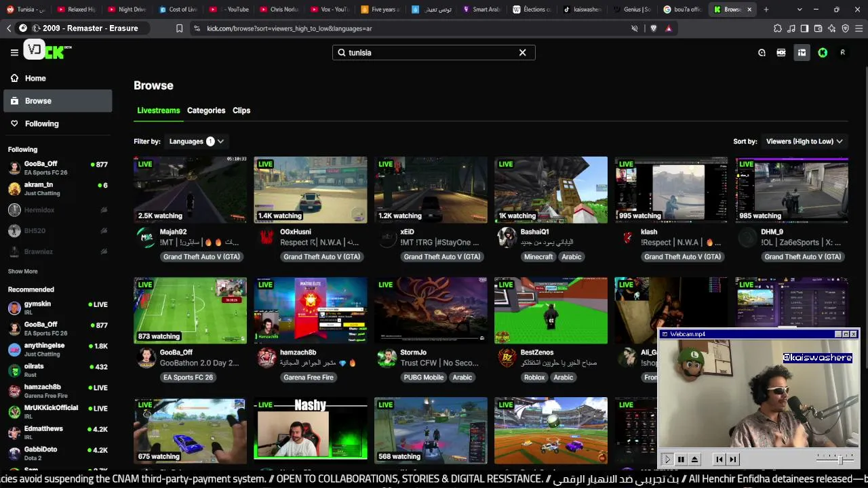The height and width of the screenshot is (488, 868).
Task: Skip to previous in Webcam.mp4 player
Action: [719, 460]
